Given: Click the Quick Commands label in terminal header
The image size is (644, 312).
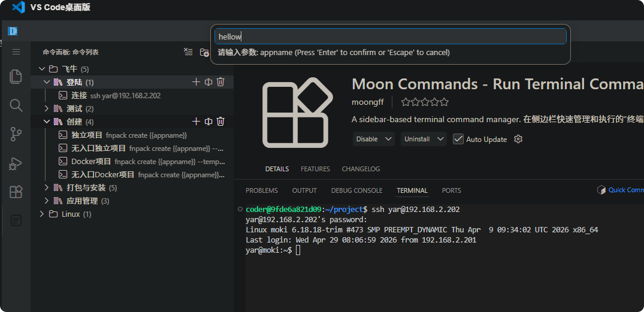Looking at the screenshot, I should tap(626, 190).
